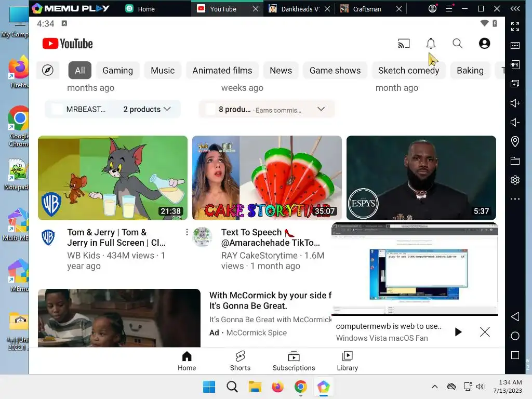Collapse MEmu sidebar with triple-chevron icon

tap(515, 8)
